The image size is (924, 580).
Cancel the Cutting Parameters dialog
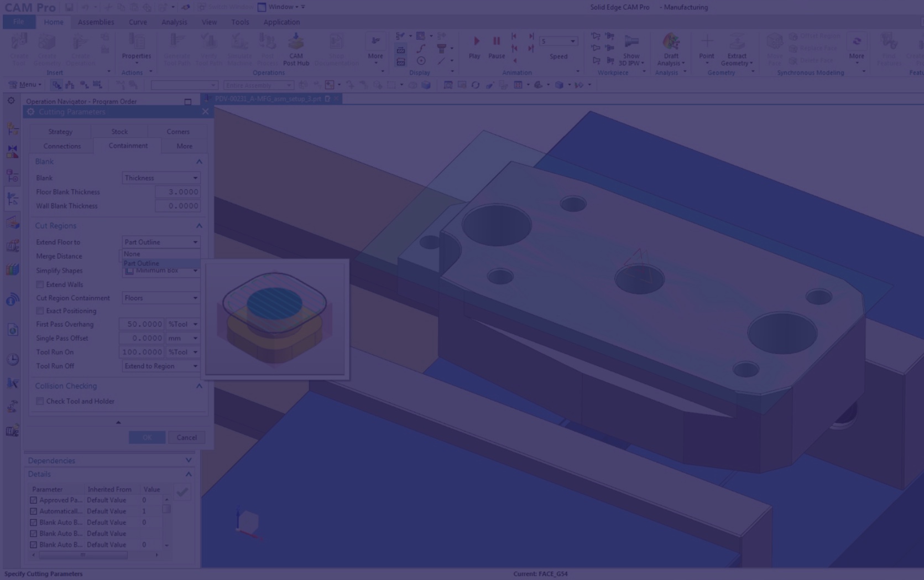pyautogui.click(x=186, y=438)
